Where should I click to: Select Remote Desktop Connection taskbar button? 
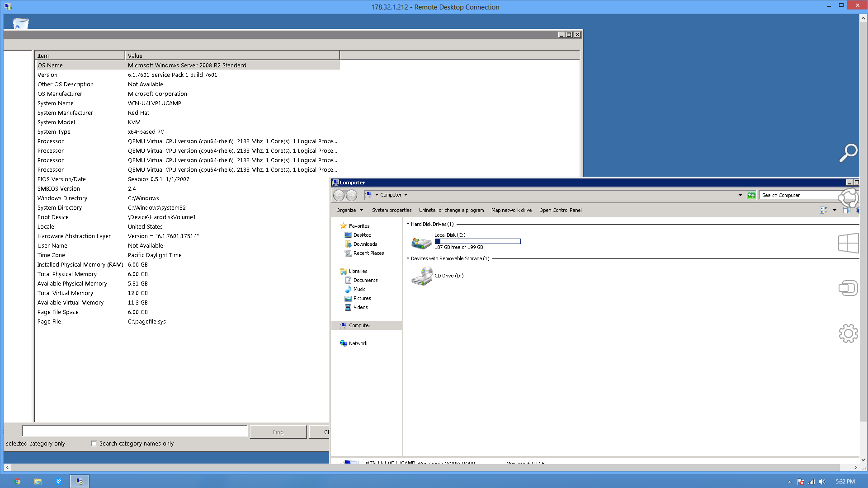(x=80, y=482)
